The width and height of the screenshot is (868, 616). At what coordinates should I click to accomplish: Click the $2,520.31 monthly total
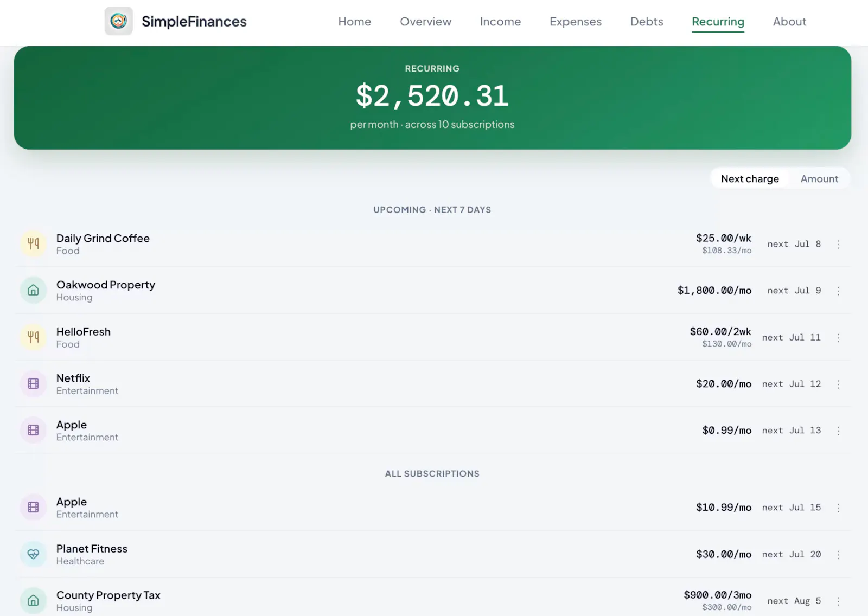pyautogui.click(x=432, y=96)
